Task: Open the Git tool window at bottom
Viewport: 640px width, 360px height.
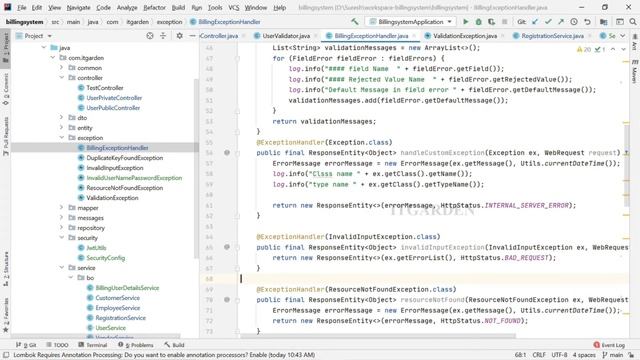Action: point(26,345)
